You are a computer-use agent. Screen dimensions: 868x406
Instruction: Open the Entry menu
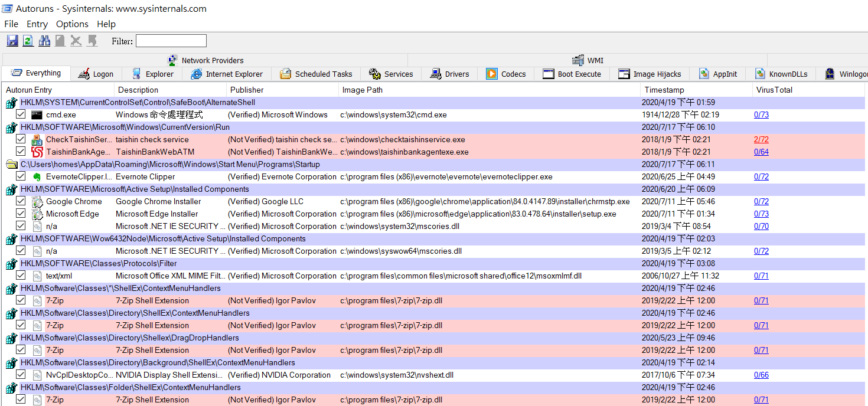(37, 24)
